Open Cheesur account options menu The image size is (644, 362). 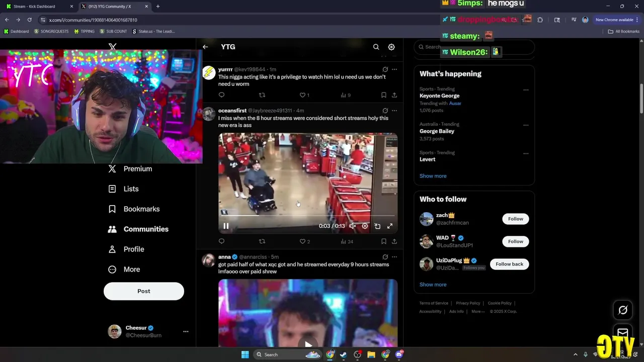point(186,331)
